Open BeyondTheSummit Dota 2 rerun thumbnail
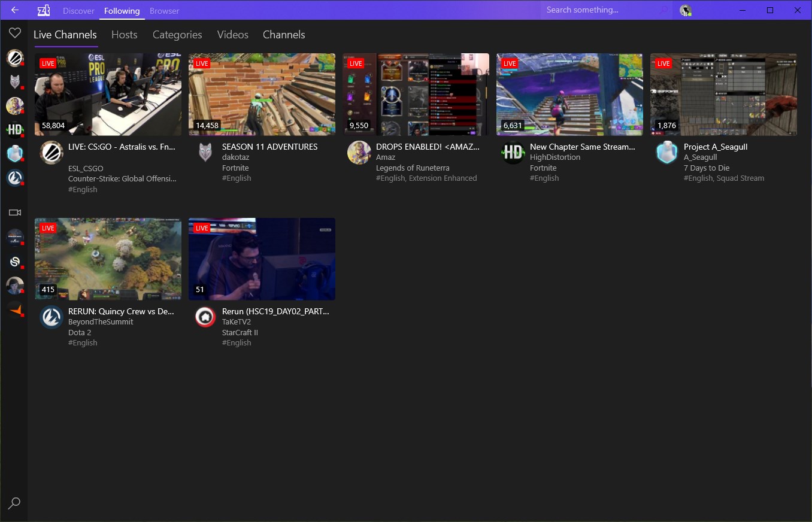The width and height of the screenshot is (812, 522). coord(108,259)
